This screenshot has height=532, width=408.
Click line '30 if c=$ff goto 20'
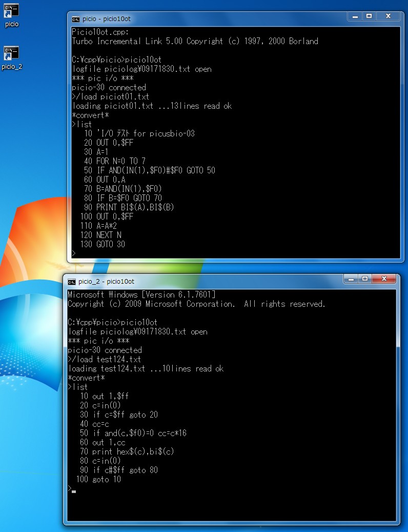tap(118, 415)
